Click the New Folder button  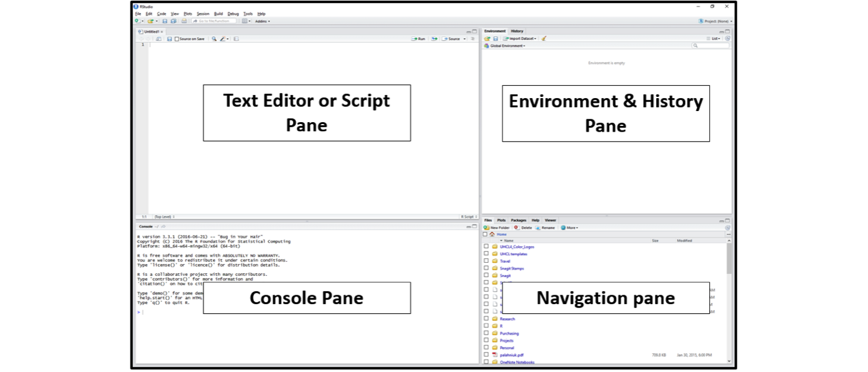(497, 228)
